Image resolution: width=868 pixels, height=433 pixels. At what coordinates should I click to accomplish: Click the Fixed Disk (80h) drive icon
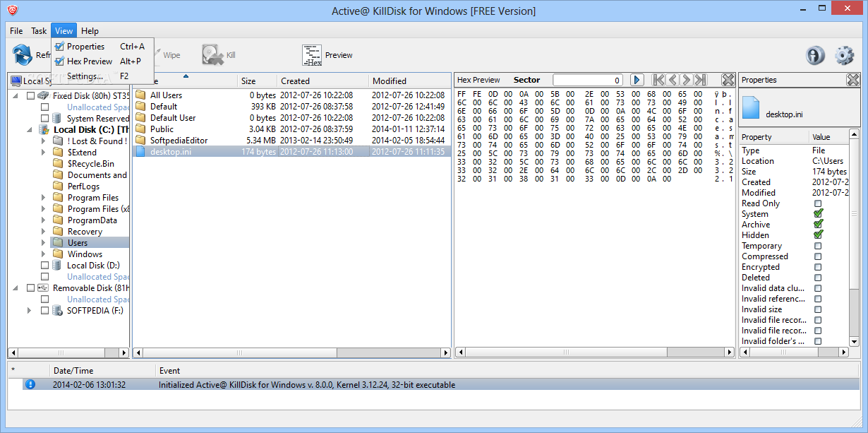coord(44,95)
